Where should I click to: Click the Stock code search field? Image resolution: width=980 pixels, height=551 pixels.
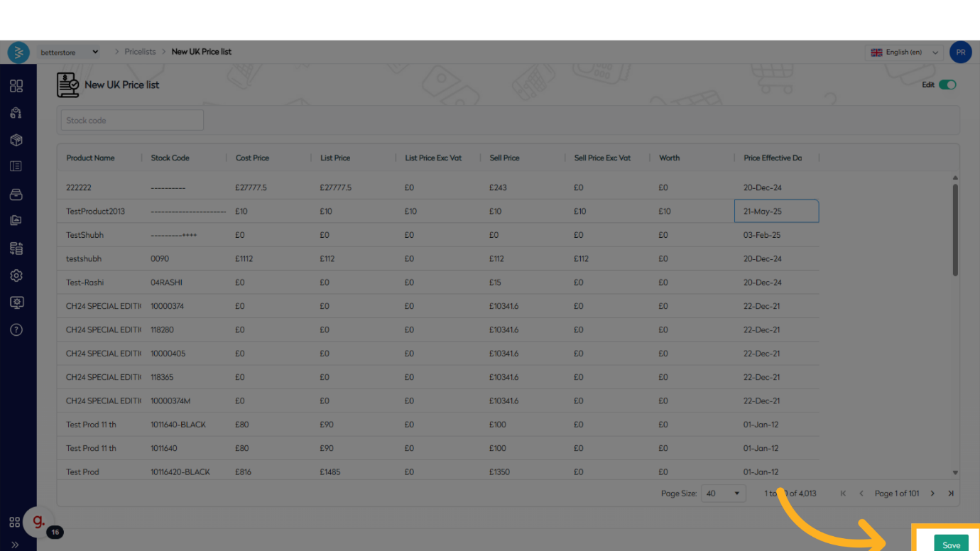click(132, 121)
